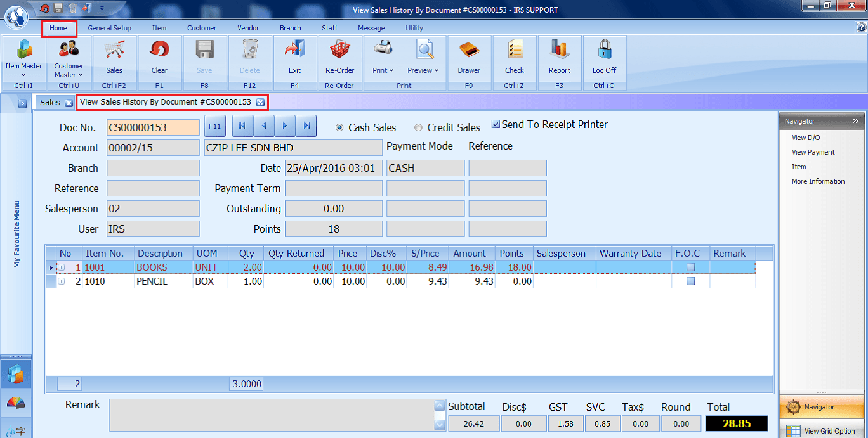868x438 pixels.
Task: Open the cash Drawer tool
Action: [469, 58]
